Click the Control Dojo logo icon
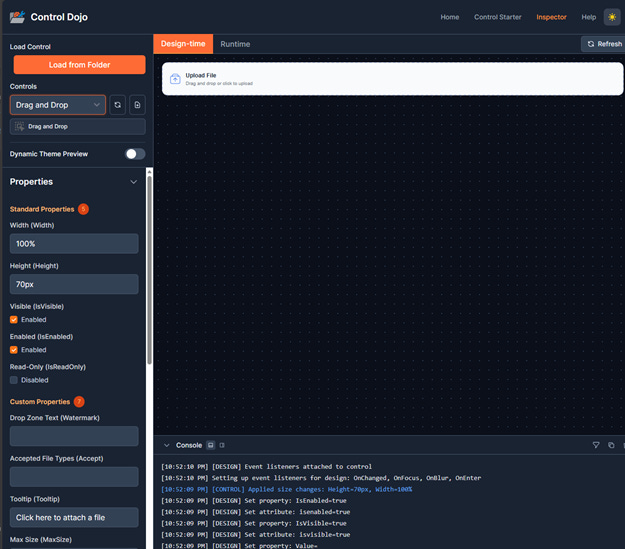 coord(17,17)
